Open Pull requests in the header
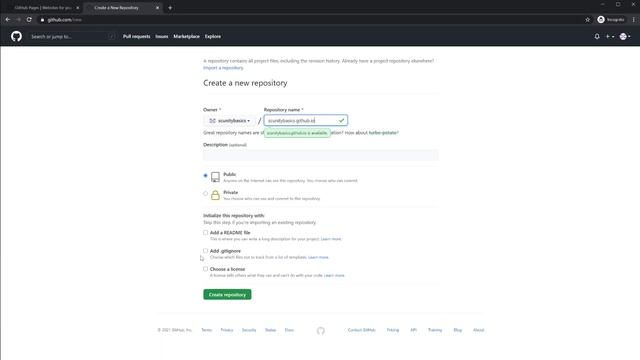This screenshot has height=360, width=640. coord(136,36)
